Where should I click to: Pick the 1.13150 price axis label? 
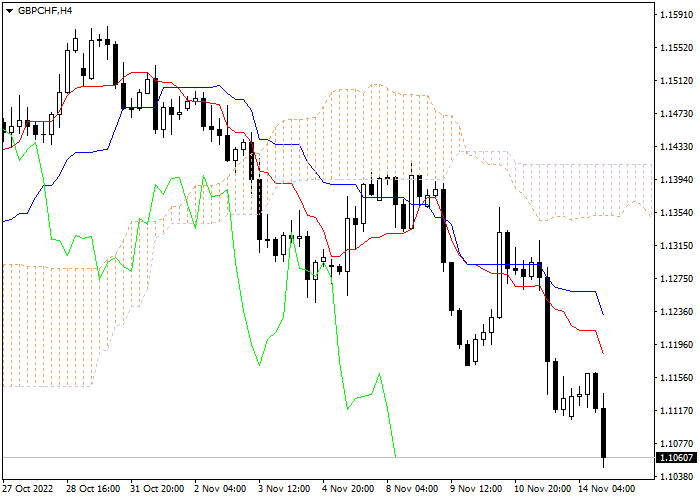point(676,246)
